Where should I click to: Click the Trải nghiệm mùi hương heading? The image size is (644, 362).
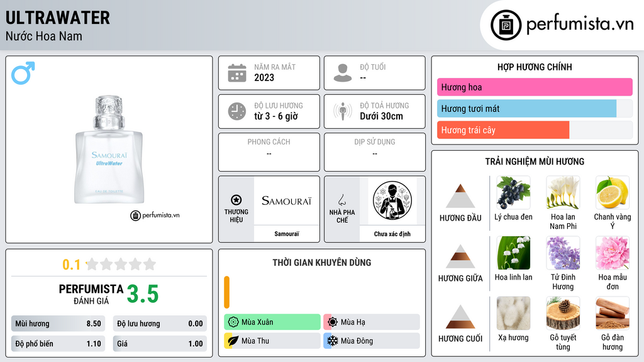tap(535, 162)
